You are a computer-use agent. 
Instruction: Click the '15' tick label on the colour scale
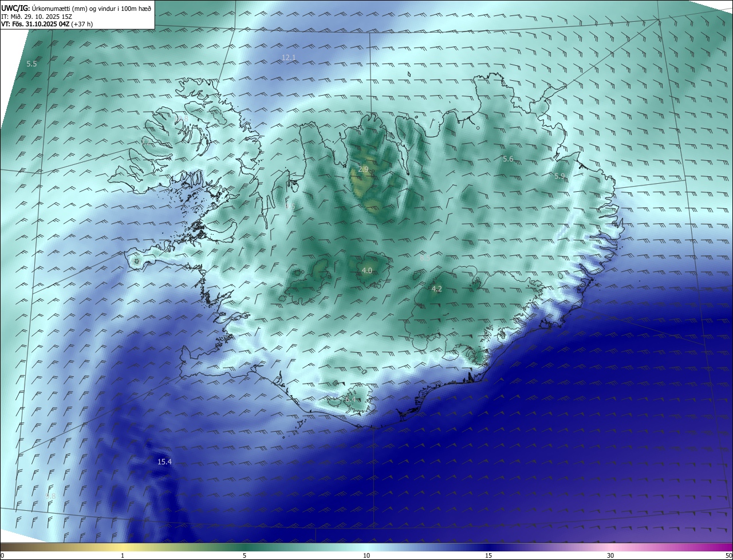tap(488, 555)
